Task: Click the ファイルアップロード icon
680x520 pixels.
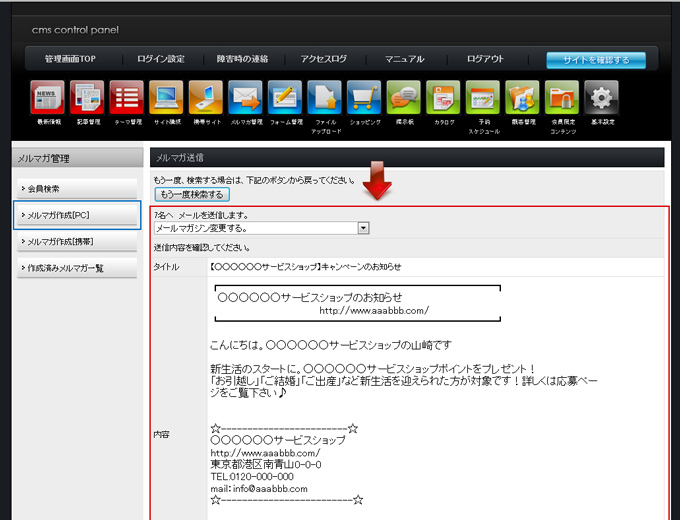Action: [324, 98]
